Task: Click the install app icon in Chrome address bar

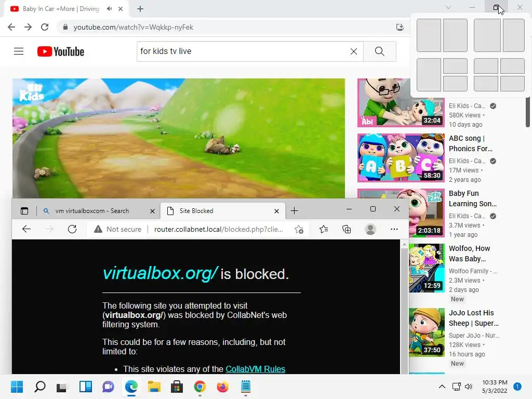Action: coord(400,27)
